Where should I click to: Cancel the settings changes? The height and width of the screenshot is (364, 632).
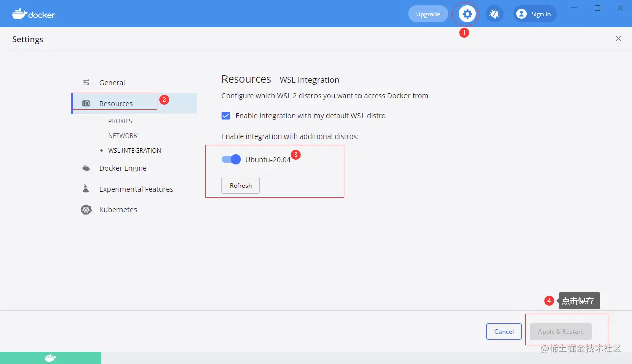[504, 331]
